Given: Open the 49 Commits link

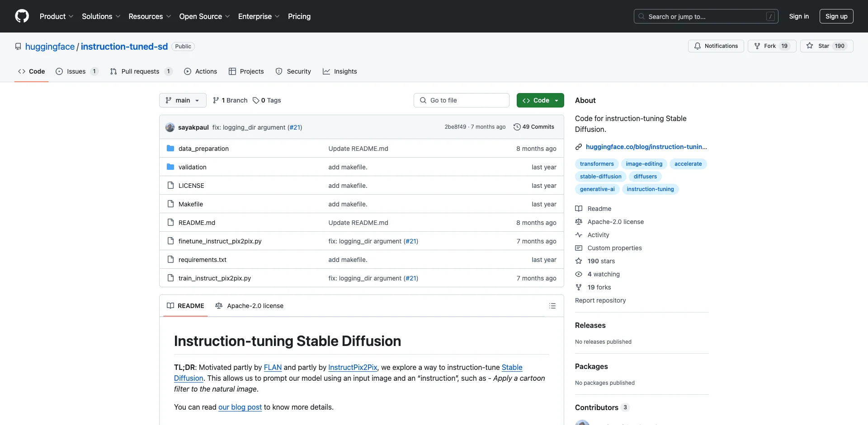Looking at the screenshot, I should click(534, 127).
